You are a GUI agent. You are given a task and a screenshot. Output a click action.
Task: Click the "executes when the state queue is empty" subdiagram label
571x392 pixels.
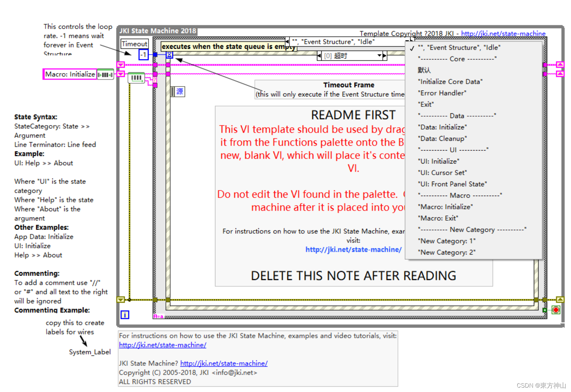(228, 47)
